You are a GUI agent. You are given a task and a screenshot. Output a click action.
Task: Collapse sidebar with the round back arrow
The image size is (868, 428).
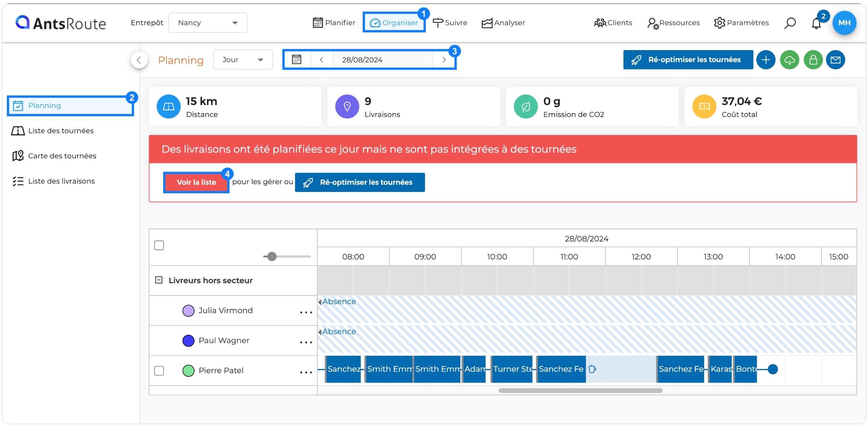pyautogui.click(x=139, y=60)
